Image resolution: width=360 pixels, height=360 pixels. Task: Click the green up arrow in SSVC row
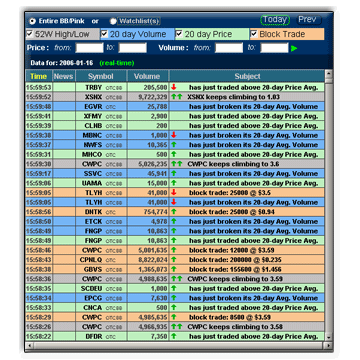tap(173, 173)
